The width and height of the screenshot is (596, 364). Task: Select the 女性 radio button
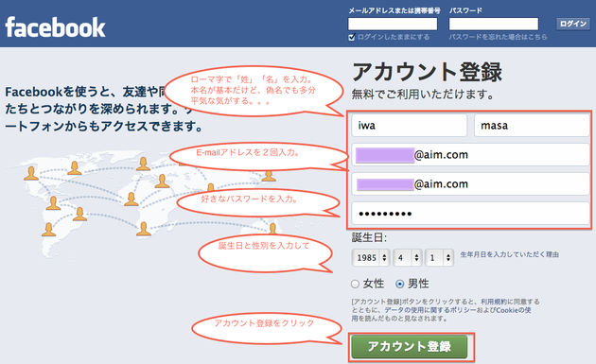click(355, 284)
